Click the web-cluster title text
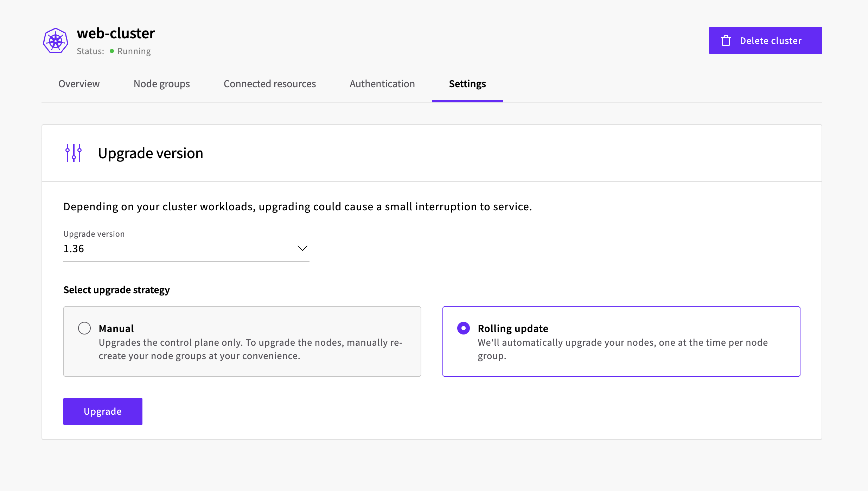The height and width of the screenshot is (491, 868). point(116,34)
